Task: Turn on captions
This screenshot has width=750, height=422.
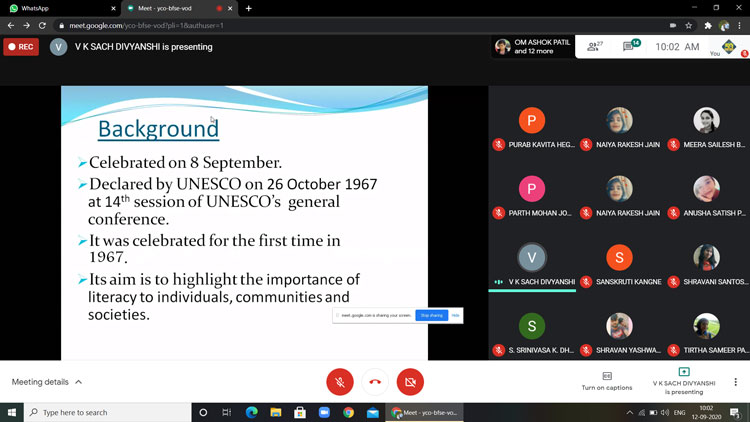Action: coord(607,381)
